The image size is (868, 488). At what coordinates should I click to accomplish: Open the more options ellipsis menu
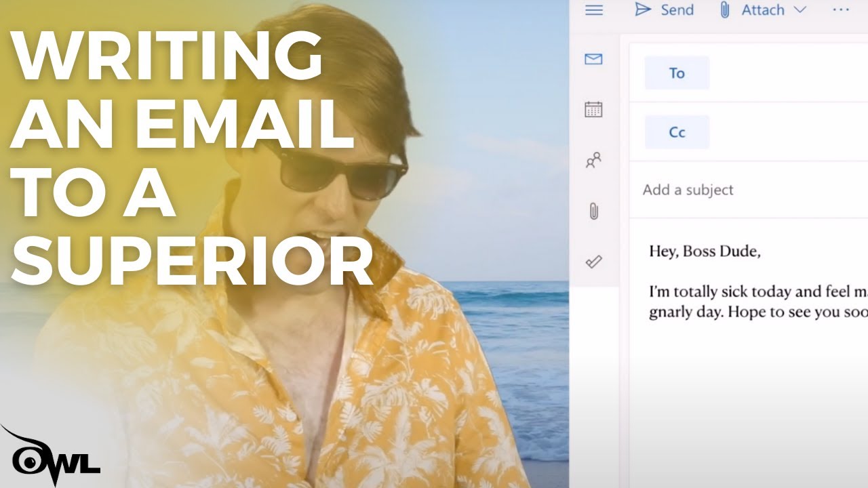tap(840, 9)
